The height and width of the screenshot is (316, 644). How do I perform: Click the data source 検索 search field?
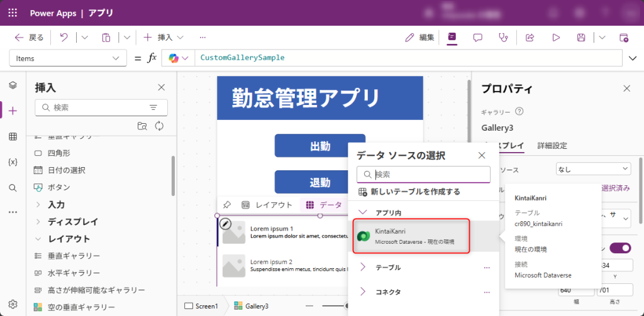pos(423,175)
